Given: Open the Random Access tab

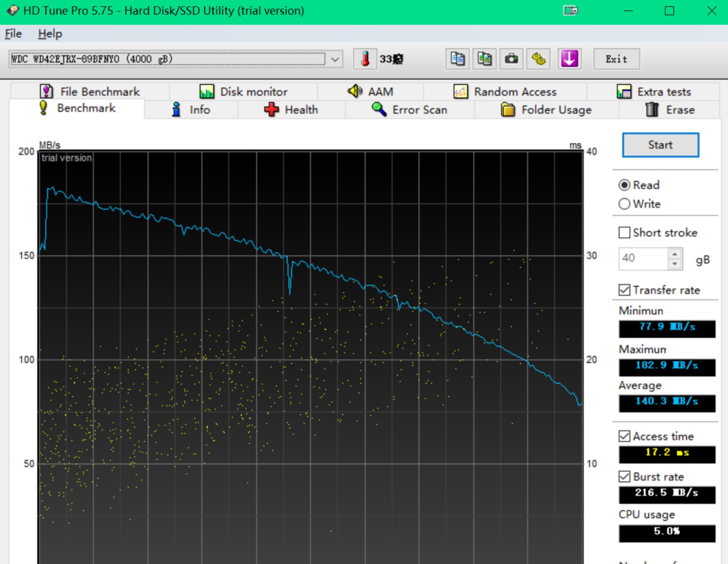Looking at the screenshot, I should 505,91.
